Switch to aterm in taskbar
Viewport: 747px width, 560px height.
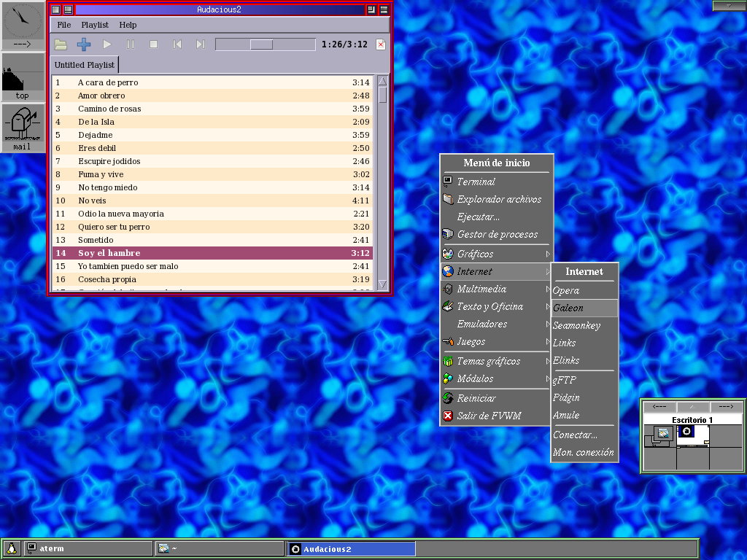click(x=88, y=548)
